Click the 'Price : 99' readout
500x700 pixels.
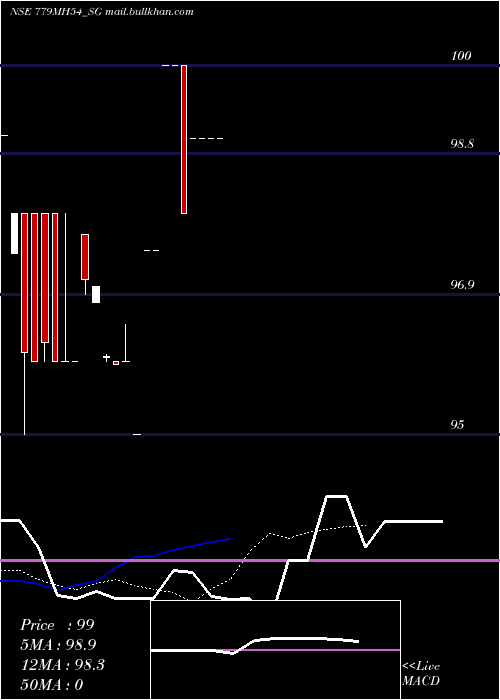click(57, 625)
